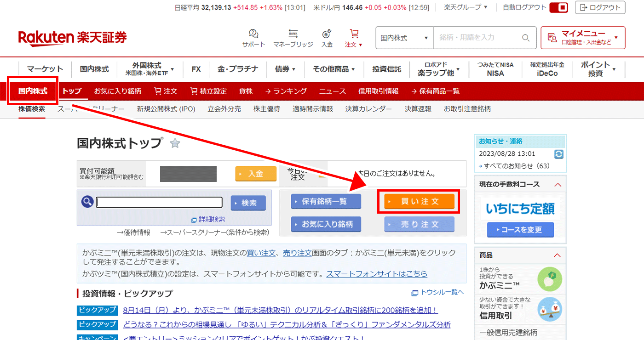644x340 pixels.
Task: Open the NISA main menu
Action: point(495,69)
